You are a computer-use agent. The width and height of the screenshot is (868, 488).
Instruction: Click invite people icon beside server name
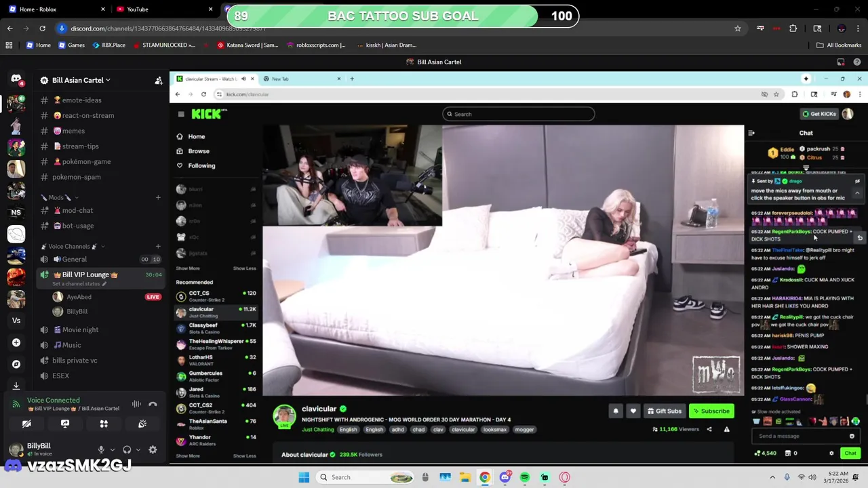tap(159, 80)
